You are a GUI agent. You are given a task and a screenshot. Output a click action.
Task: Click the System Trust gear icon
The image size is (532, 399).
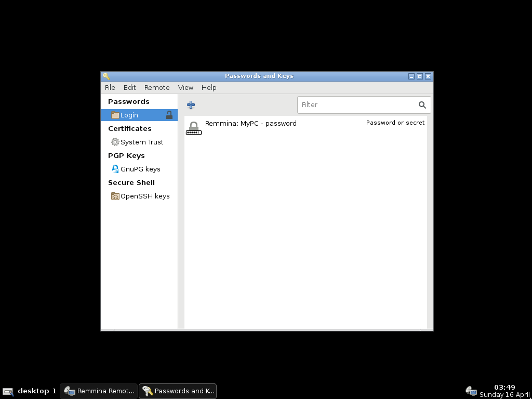[x=115, y=142]
